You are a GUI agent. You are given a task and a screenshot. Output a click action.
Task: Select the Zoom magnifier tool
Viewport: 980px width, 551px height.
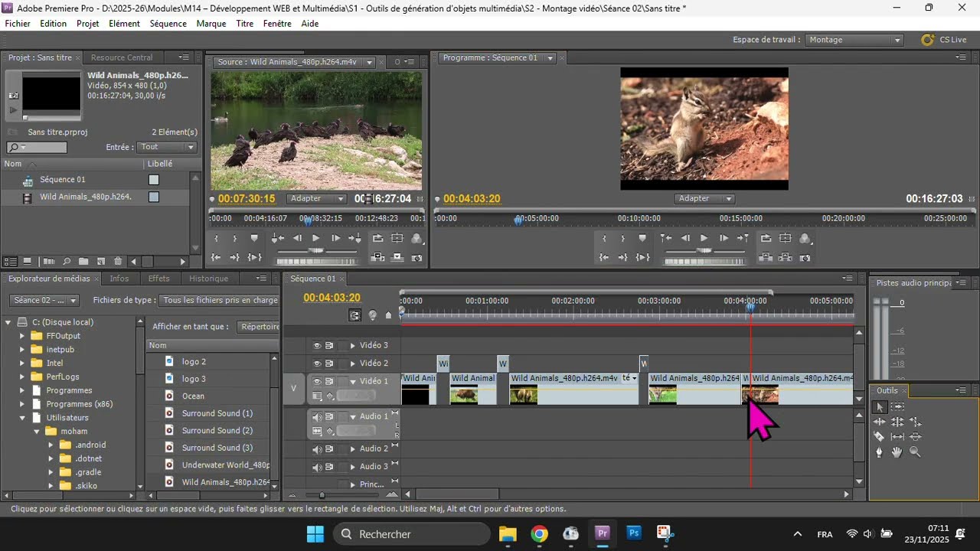(x=916, y=452)
